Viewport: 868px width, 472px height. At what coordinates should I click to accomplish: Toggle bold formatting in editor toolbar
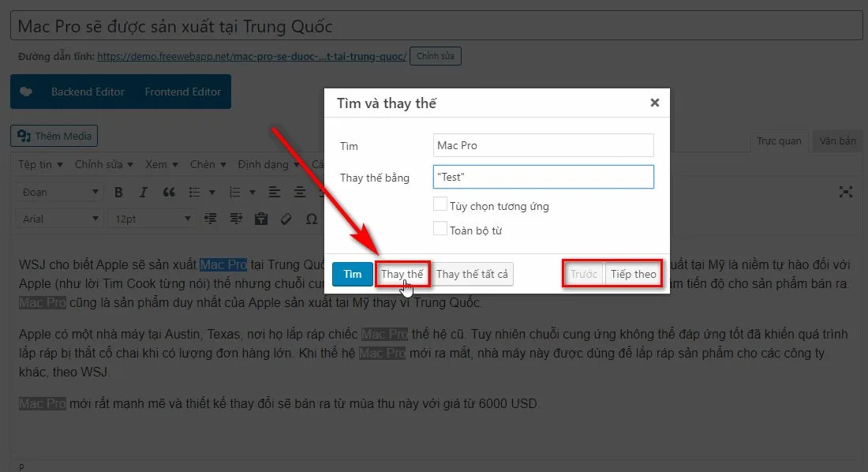coord(118,193)
